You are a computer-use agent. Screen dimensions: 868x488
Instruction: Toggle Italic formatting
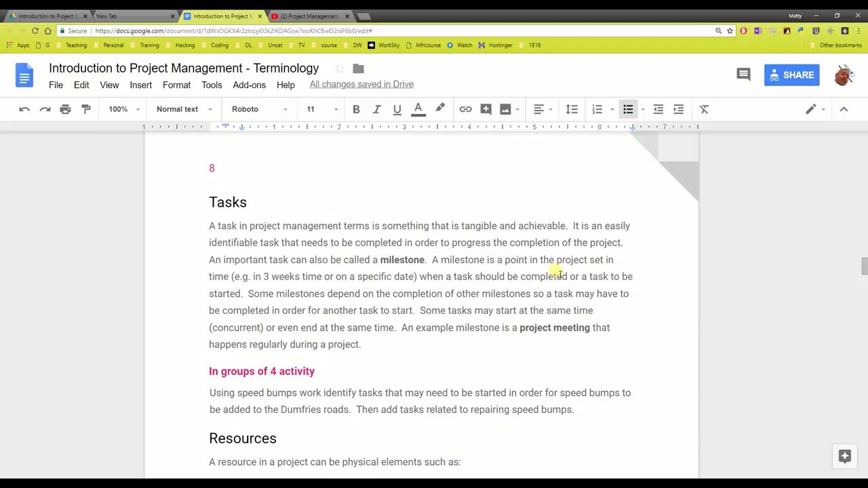(376, 109)
